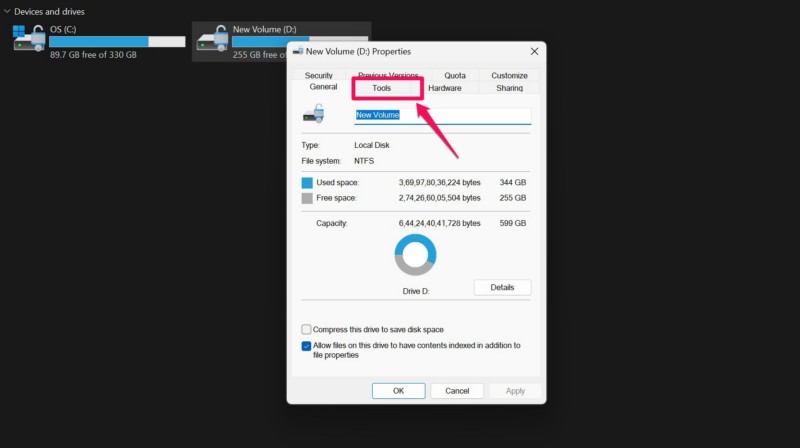The height and width of the screenshot is (448, 800).
Task: Click the Cancel button
Action: (457, 391)
